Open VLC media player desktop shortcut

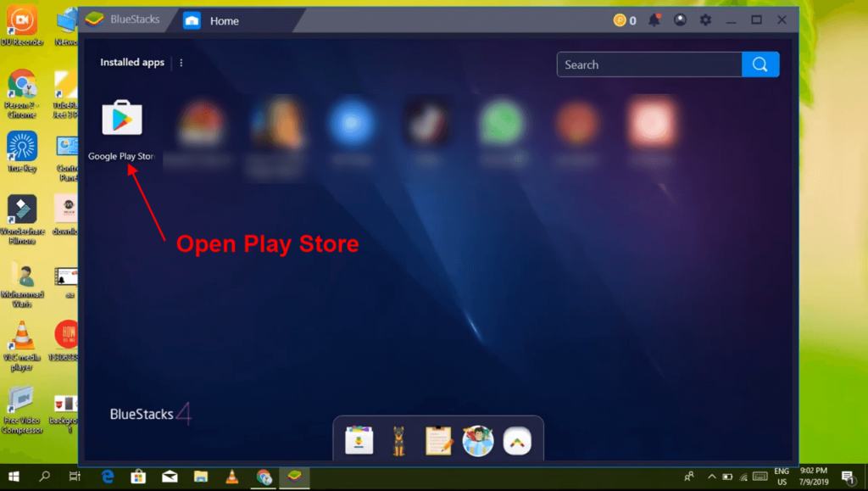click(x=22, y=347)
